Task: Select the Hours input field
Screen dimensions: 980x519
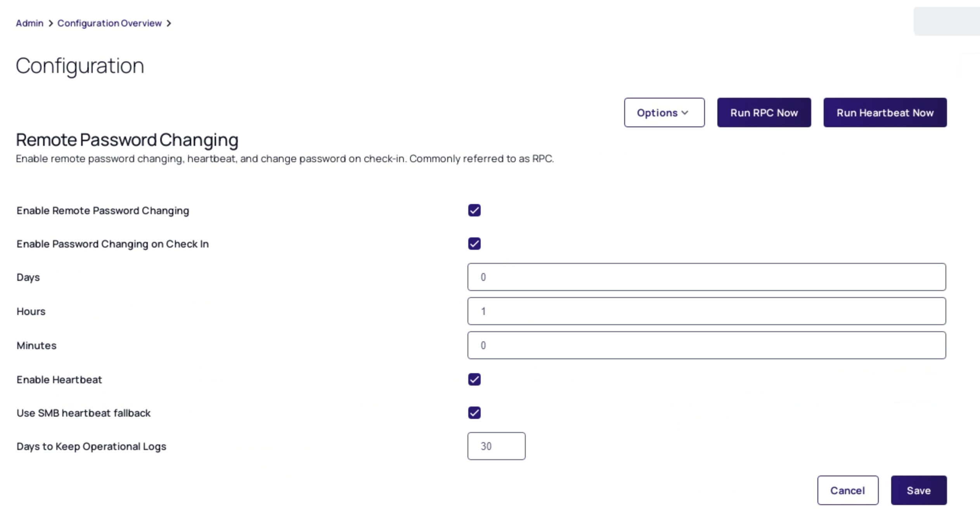Action: 706,311
